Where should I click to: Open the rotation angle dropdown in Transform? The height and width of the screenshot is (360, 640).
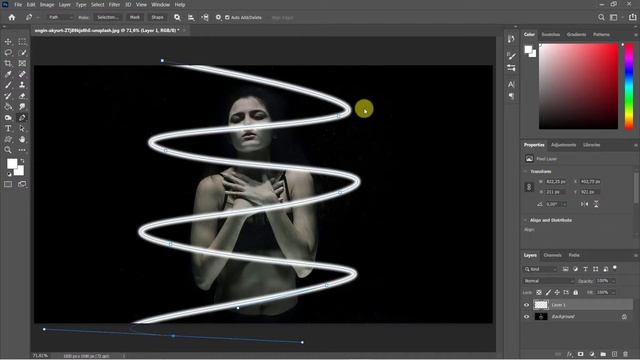(564, 204)
